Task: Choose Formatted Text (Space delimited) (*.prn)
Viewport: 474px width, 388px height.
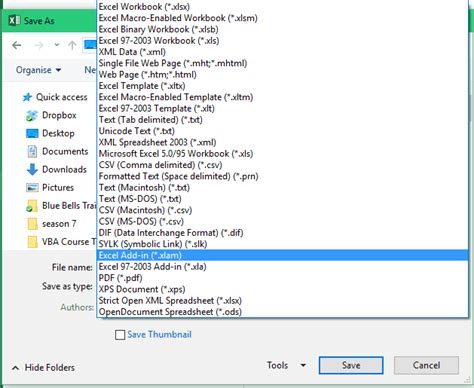Action: tap(282, 176)
